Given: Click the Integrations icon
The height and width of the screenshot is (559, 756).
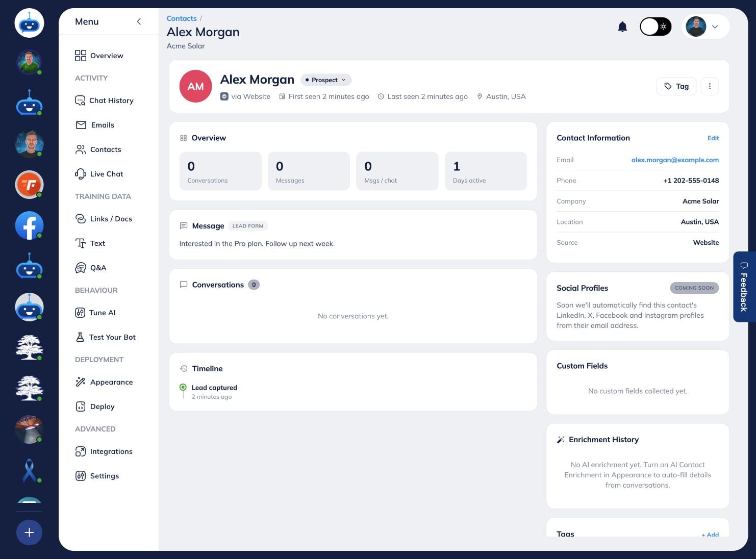Looking at the screenshot, I should point(81,451).
